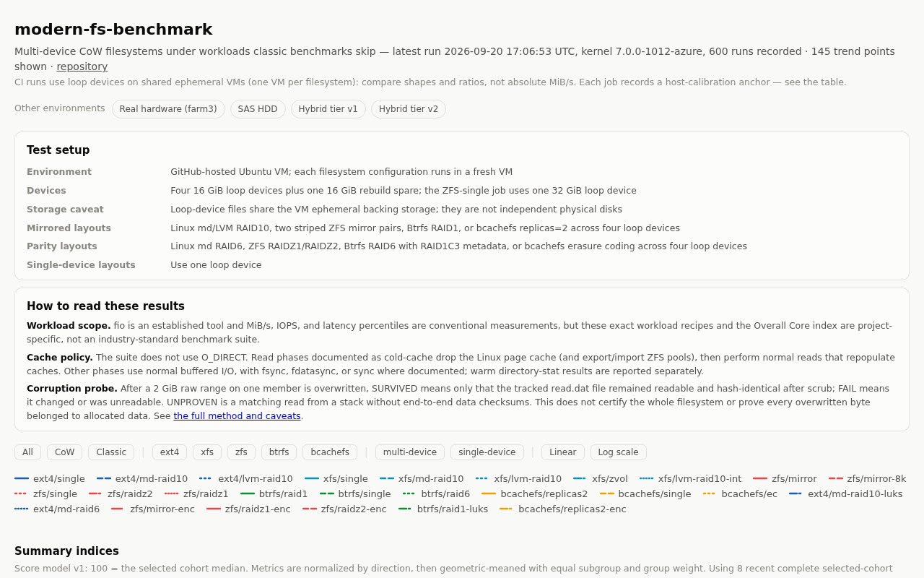
Task: Toggle zfs/single legend series
Action: (x=45, y=493)
